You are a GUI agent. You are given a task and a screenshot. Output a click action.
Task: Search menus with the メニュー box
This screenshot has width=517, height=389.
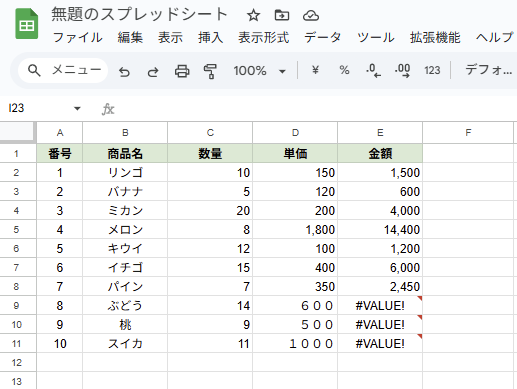coord(63,70)
